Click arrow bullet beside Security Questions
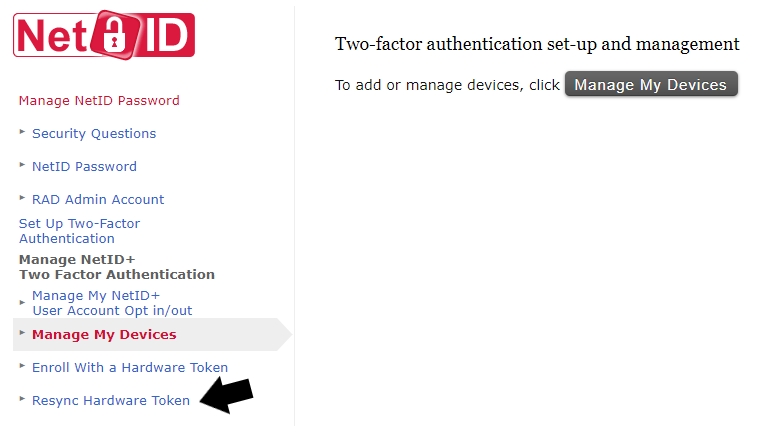764x426 pixels. pyautogui.click(x=22, y=131)
